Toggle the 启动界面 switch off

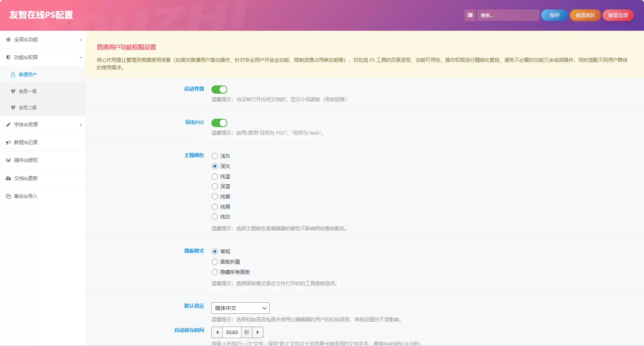click(x=219, y=90)
